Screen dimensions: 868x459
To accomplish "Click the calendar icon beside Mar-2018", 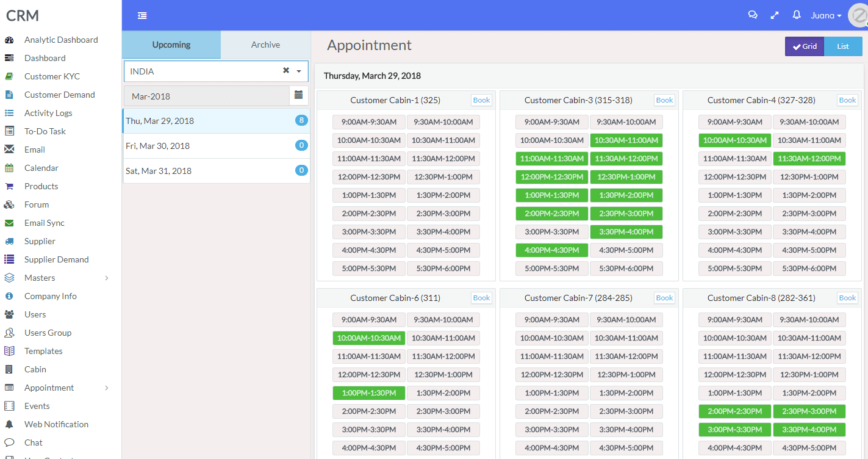I will point(298,95).
